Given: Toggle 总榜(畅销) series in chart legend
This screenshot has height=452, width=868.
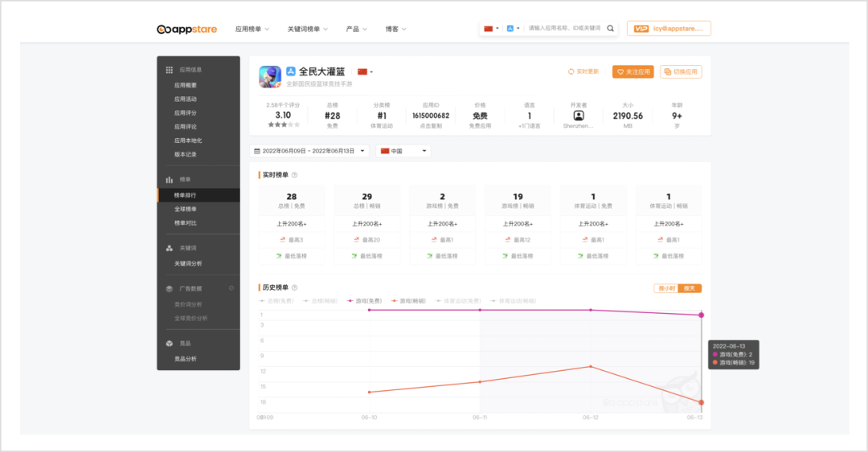Looking at the screenshot, I should click(x=321, y=301).
